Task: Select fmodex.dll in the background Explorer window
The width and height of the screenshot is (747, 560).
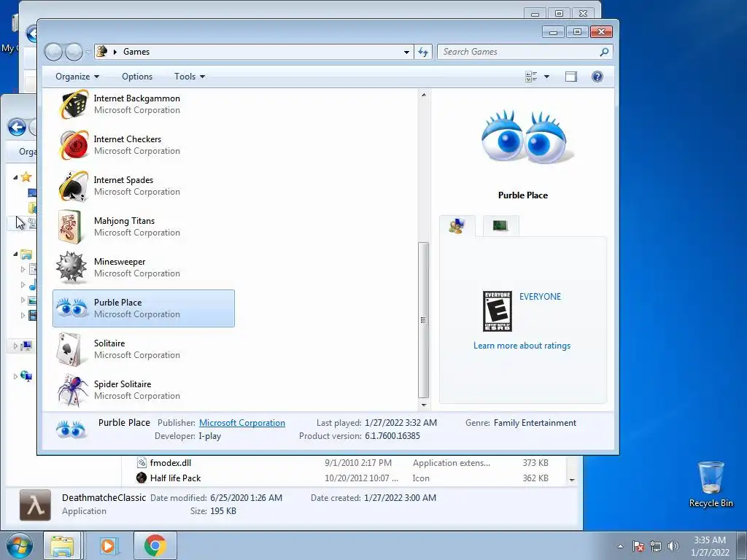Action: tap(170, 462)
